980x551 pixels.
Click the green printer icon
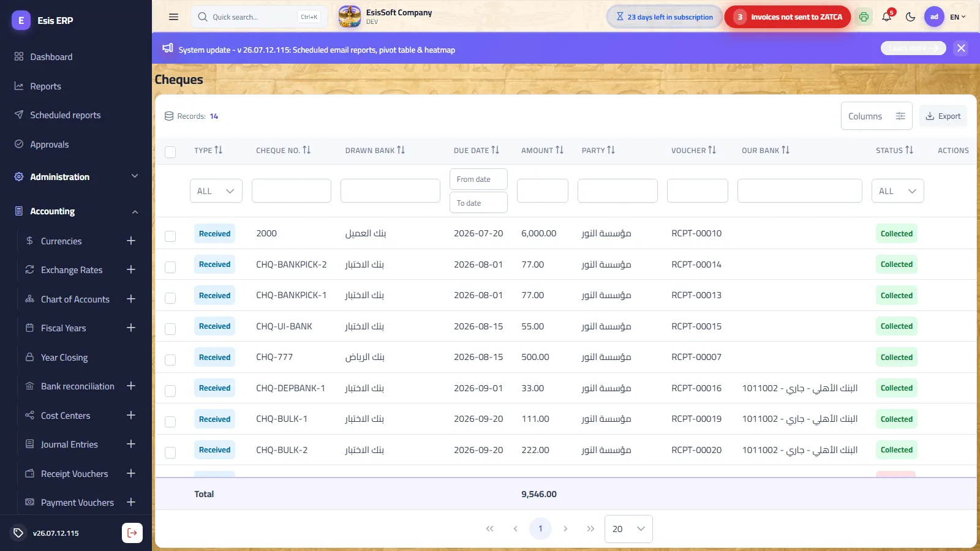pos(864,17)
